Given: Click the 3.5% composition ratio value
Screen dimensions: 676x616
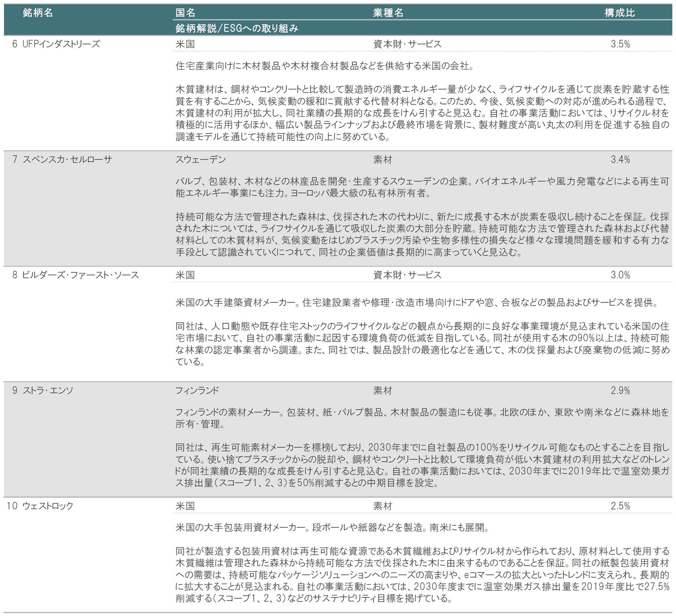Looking at the screenshot, I should [x=620, y=44].
